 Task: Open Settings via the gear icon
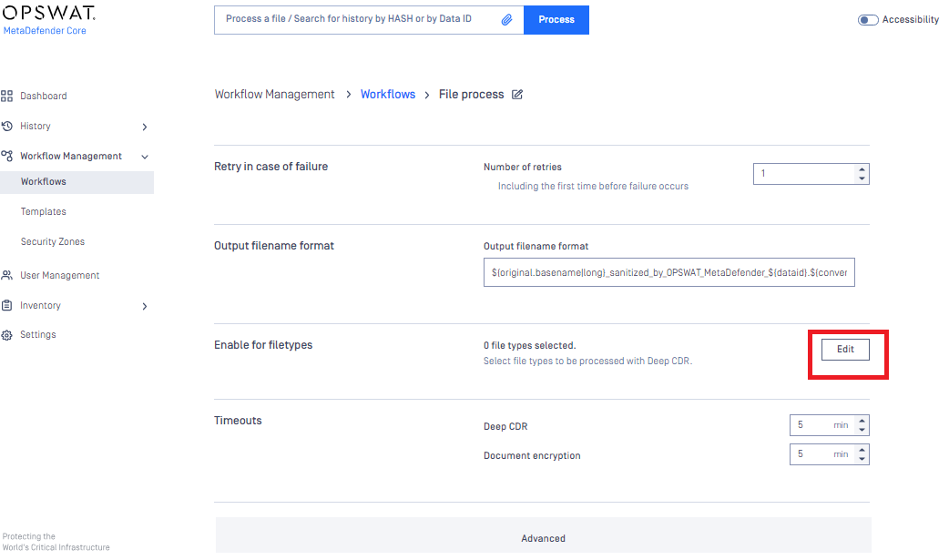tap(7, 335)
